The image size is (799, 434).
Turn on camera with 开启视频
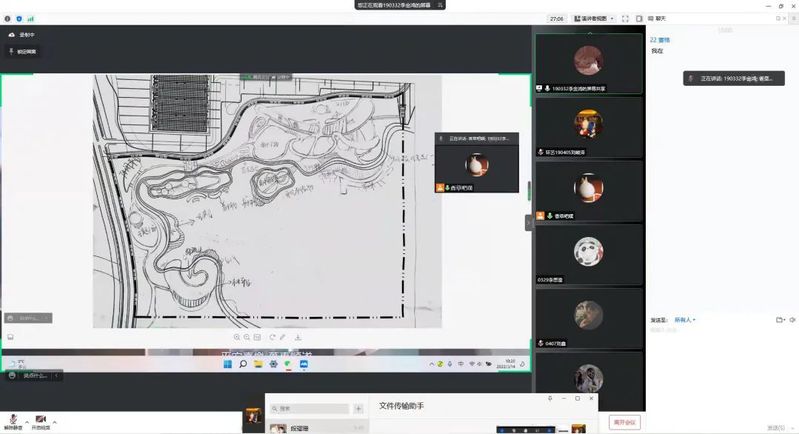pos(41,421)
